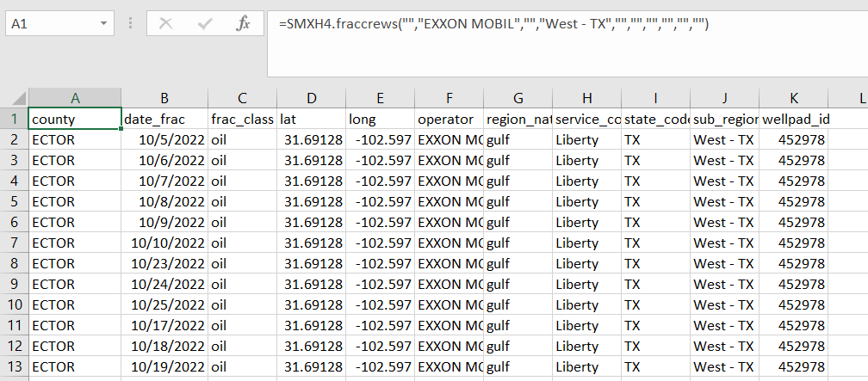This screenshot has height=381, width=868.
Task: Click the date cell 10/6/2022
Action: [165, 160]
